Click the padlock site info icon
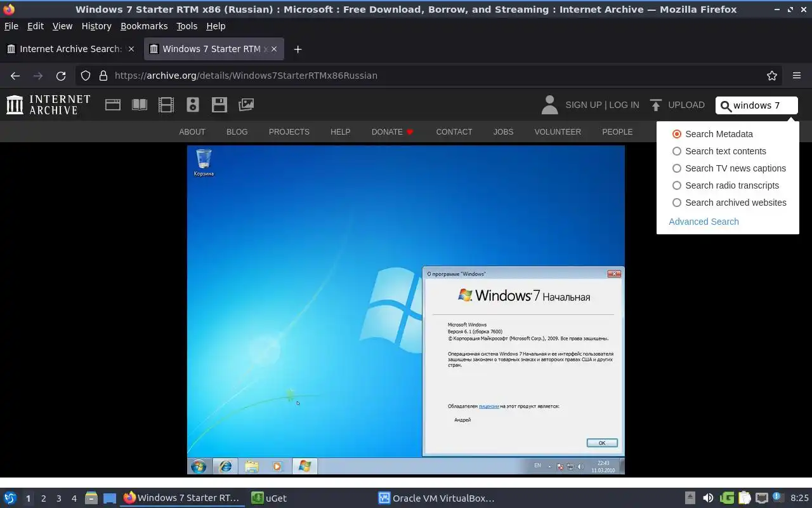The width and height of the screenshot is (812, 508). 103,76
